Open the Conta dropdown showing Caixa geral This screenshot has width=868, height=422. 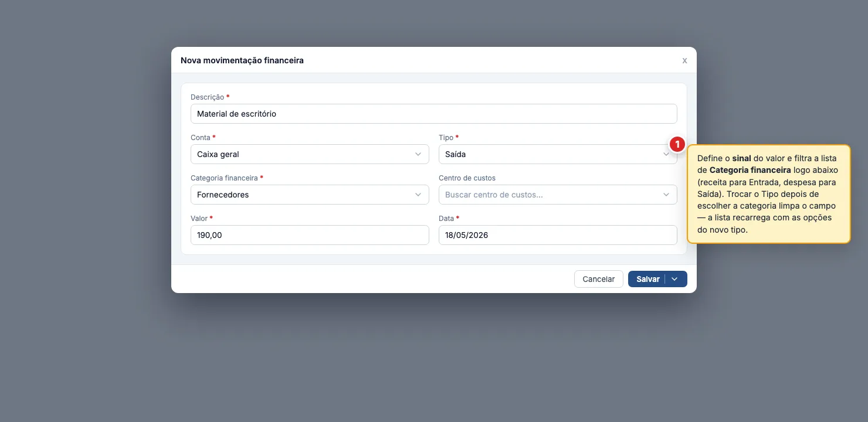tap(310, 154)
